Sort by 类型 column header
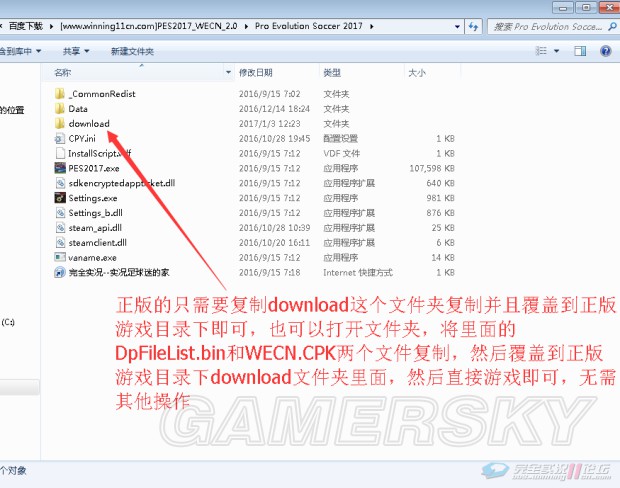 (332, 73)
